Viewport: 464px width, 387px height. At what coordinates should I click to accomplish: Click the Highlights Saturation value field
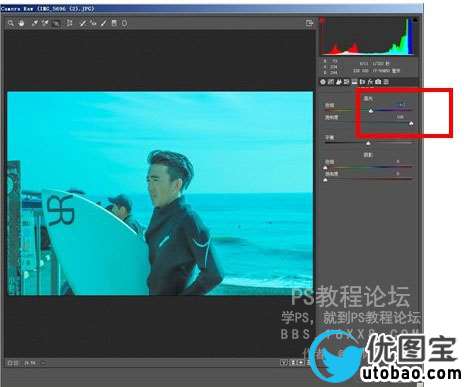(400, 117)
